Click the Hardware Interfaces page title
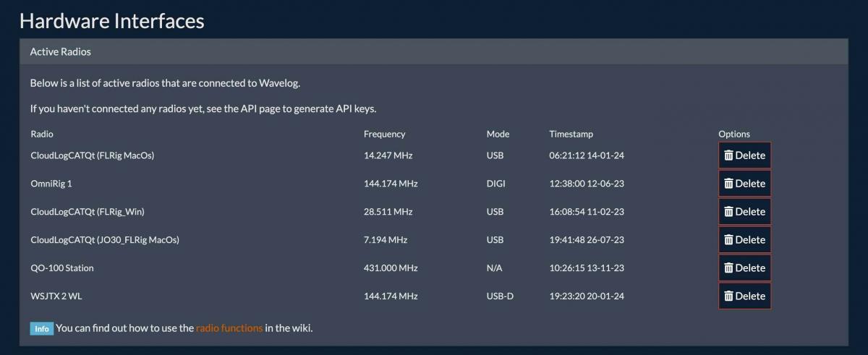Screen dimensions: 868x355 click(112, 21)
